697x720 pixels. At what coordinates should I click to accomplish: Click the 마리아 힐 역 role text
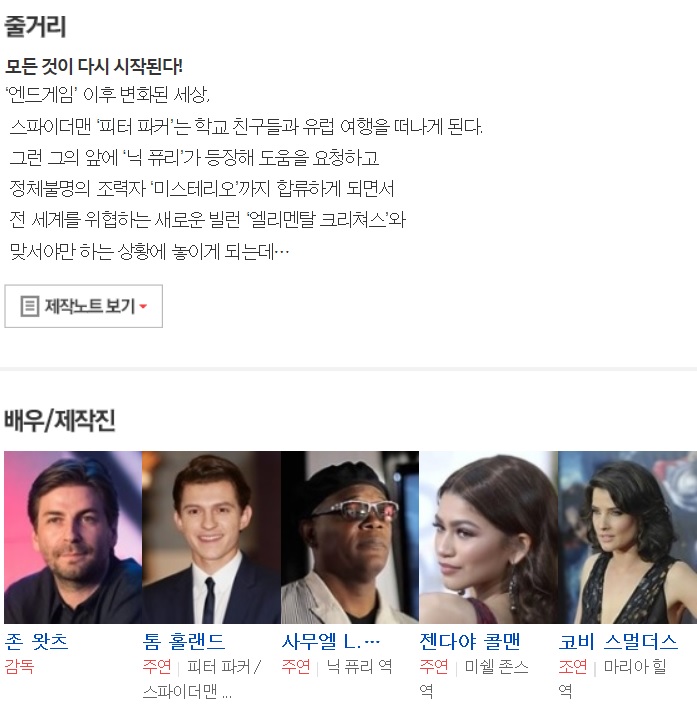[613, 679]
